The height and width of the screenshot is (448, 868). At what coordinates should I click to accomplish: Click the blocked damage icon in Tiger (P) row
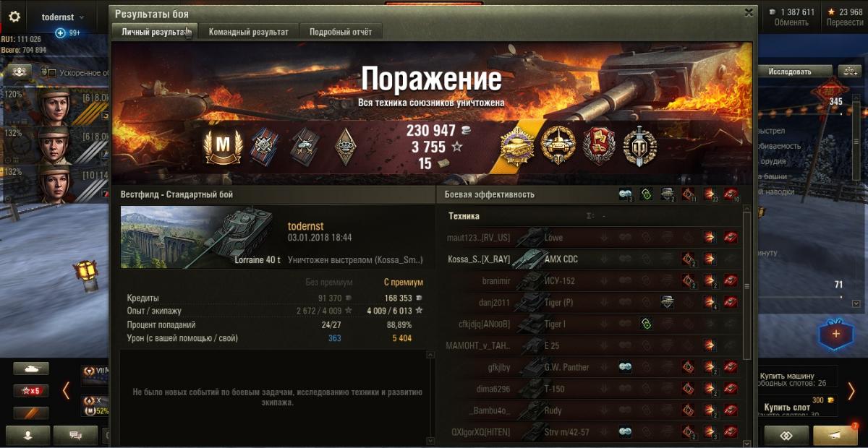click(667, 302)
